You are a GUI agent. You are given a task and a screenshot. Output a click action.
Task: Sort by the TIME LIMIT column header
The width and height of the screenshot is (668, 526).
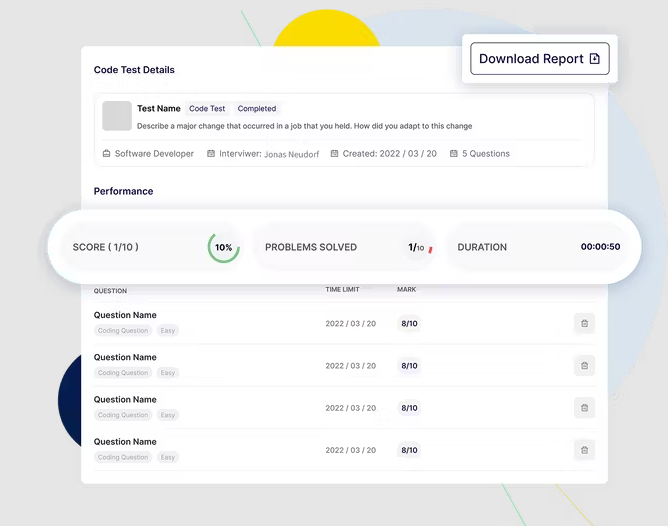pyautogui.click(x=342, y=290)
